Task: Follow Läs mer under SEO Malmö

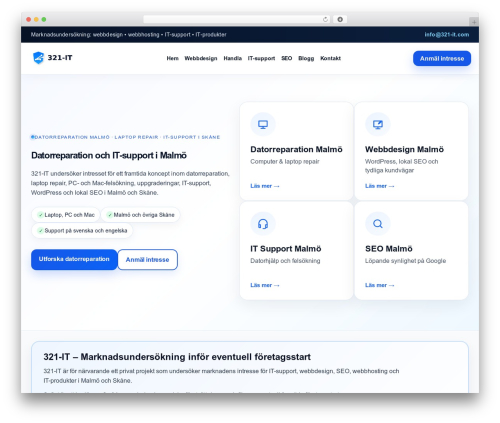Action: [x=379, y=285]
